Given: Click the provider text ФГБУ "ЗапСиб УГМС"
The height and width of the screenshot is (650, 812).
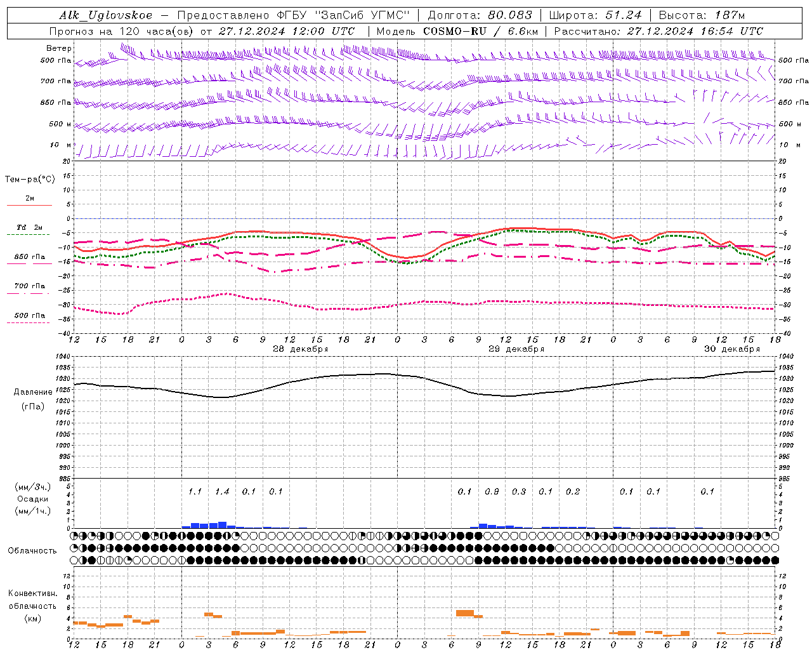Looking at the screenshot, I should pos(344,15).
